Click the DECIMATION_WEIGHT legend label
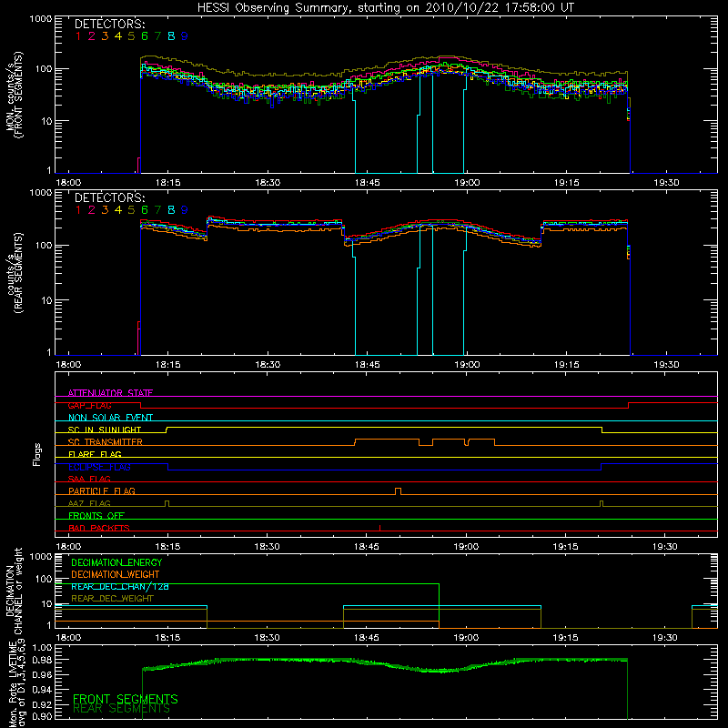This screenshot has width=728, height=728. click(x=116, y=574)
